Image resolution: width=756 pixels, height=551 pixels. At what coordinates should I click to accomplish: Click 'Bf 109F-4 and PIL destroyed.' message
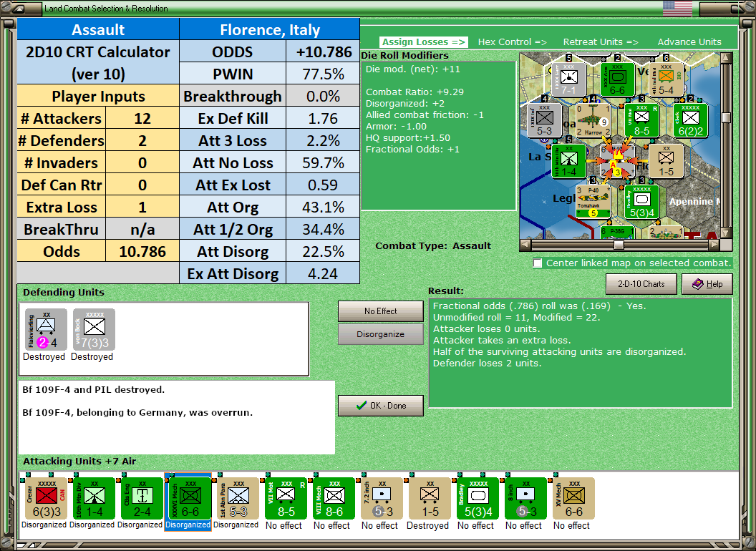point(94,389)
